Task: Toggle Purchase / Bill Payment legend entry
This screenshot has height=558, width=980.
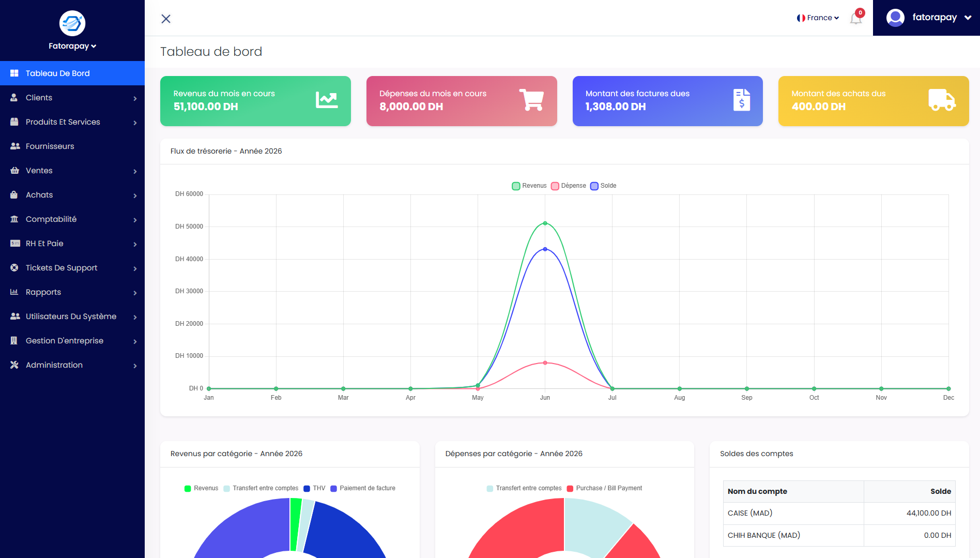Action: click(604, 488)
